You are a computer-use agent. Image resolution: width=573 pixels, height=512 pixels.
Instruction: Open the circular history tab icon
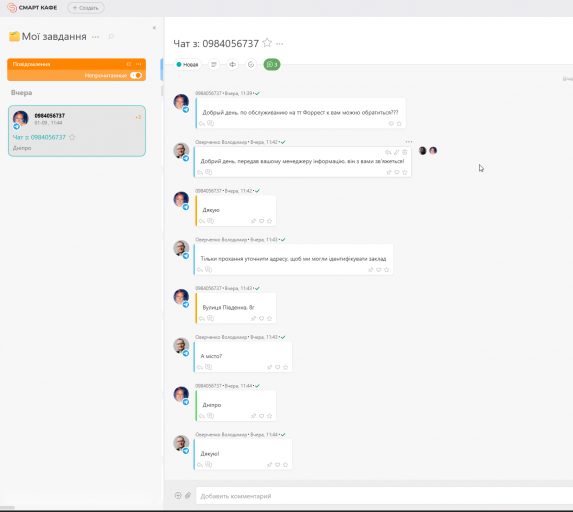(251, 65)
